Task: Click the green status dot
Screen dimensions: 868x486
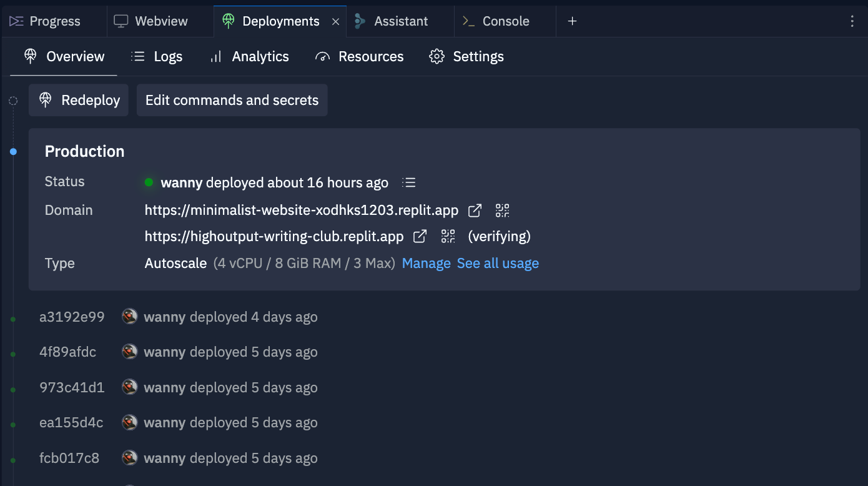Action: pos(149,182)
